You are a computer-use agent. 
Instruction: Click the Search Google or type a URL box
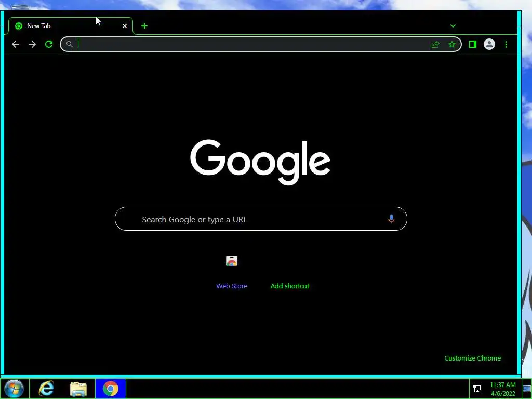tap(261, 219)
